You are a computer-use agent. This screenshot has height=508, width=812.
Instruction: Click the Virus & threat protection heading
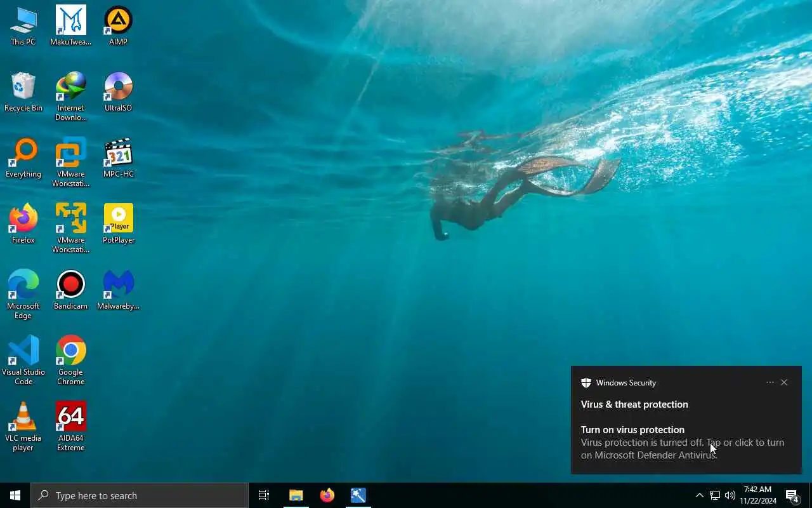(634, 404)
